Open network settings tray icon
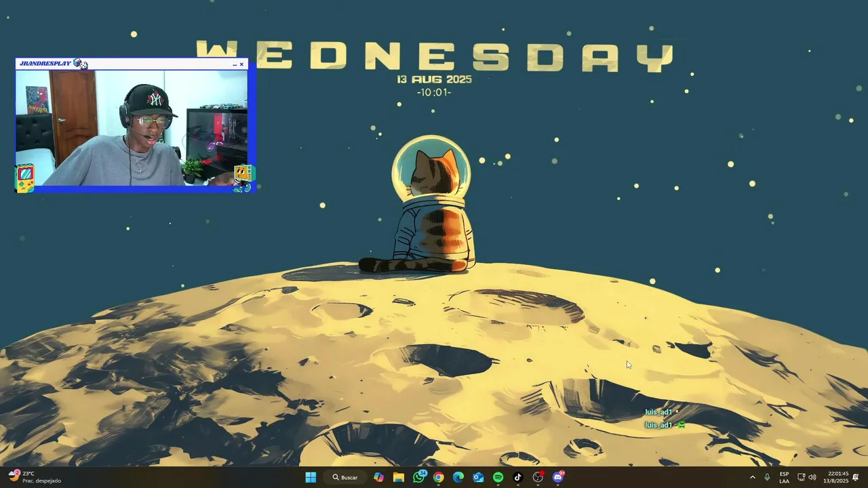 coord(801,477)
